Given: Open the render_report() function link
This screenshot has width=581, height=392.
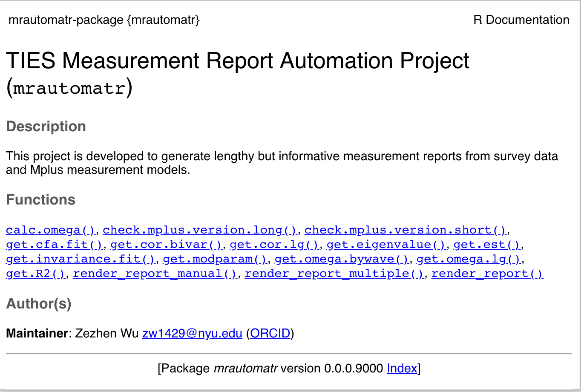Looking at the screenshot, I should point(487,274).
